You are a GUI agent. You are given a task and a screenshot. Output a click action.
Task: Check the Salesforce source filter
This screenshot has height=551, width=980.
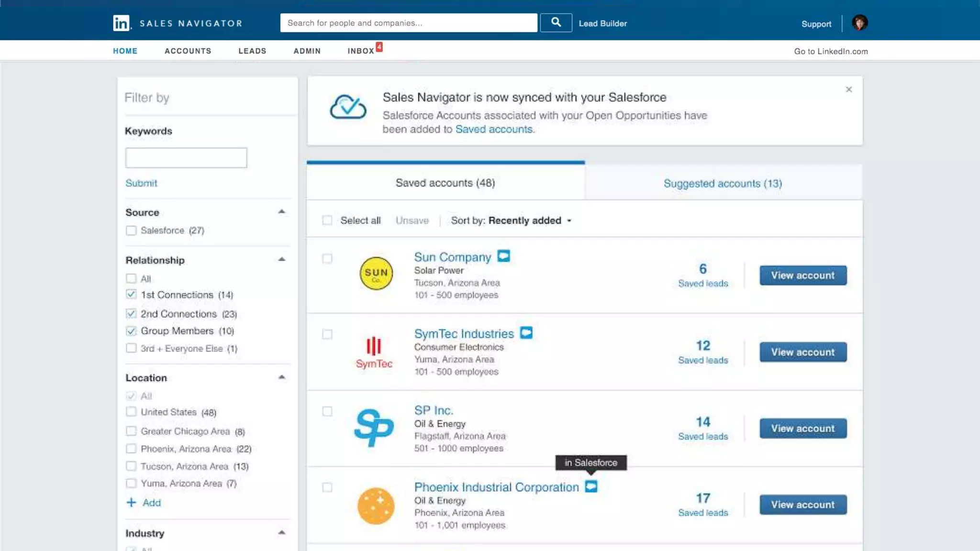click(x=131, y=231)
